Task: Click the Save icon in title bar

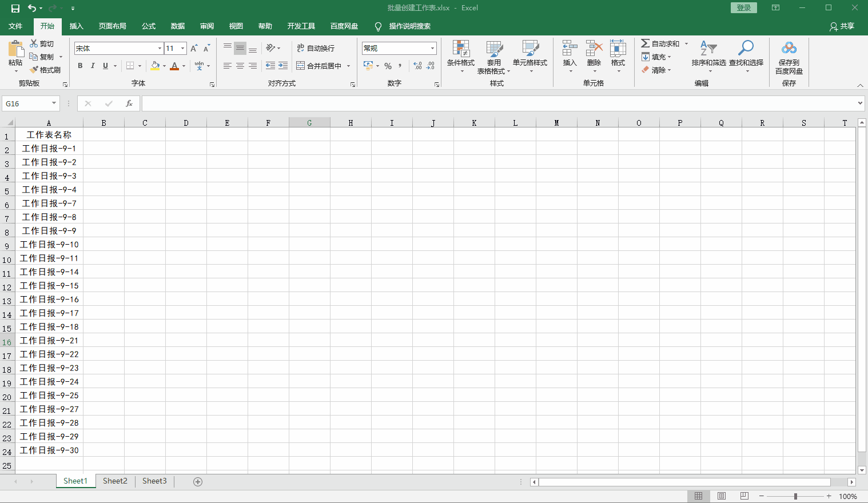Action: [x=15, y=8]
